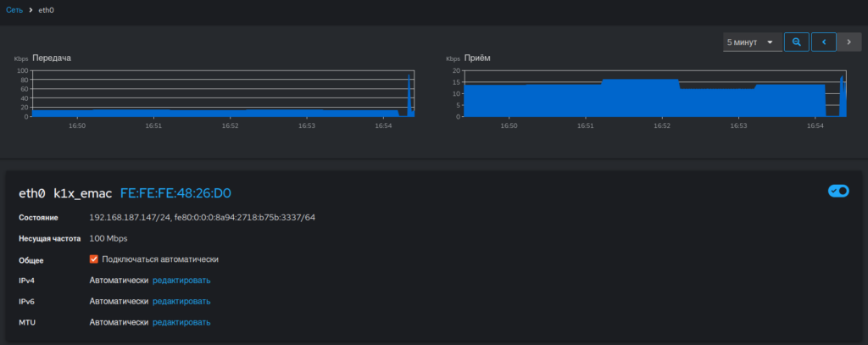The image size is (868, 345).
Task: Click the eth0 breadcrumb item
Action: [x=47, y=10]
